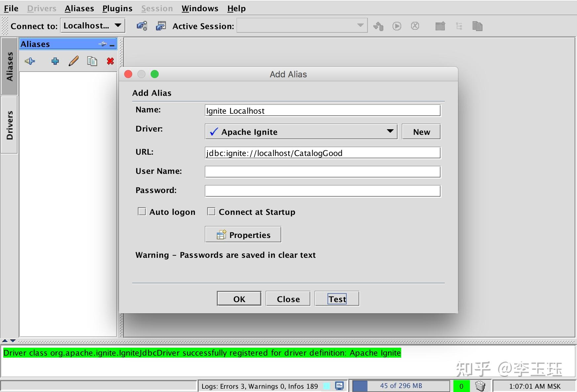Viewport: 577px width, 392px height.
Task: Enable the Auto logon checkbox
Action: coord(142,212)
